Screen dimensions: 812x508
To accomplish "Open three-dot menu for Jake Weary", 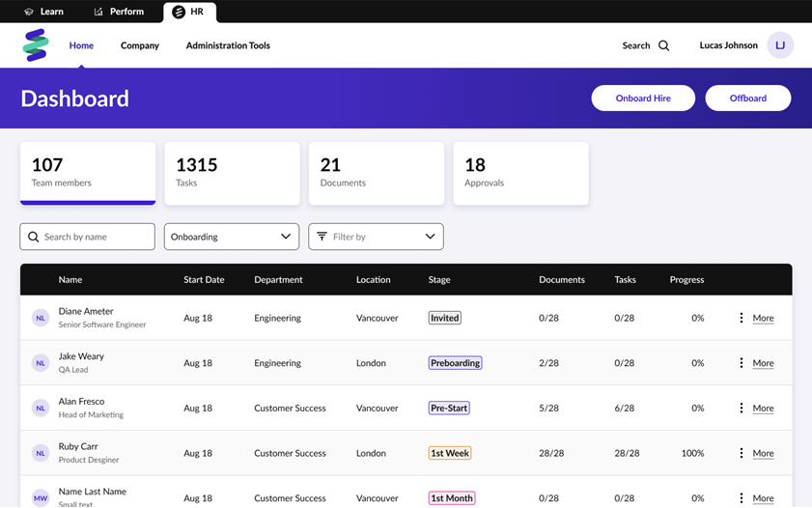I will (x=741, y=363).
